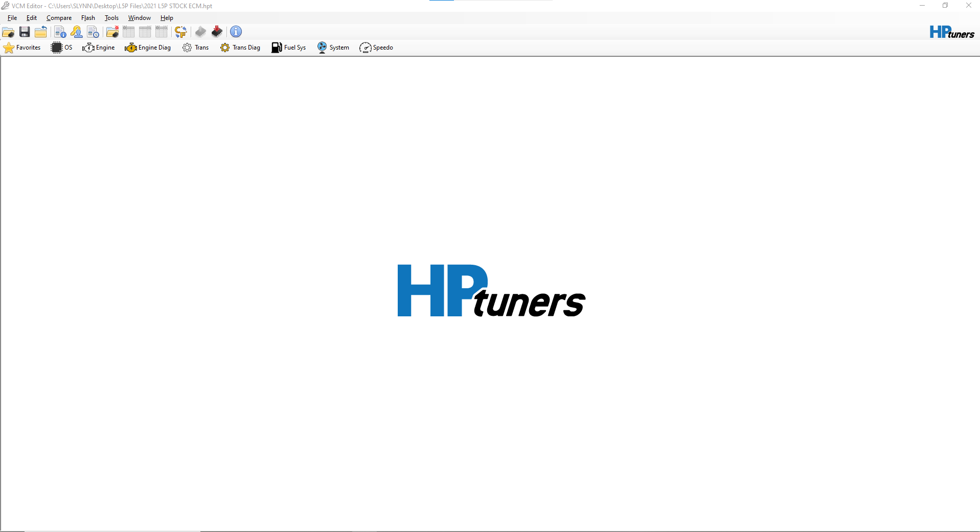
Task: Open the Engine parameters section
Action: point(99,48)
